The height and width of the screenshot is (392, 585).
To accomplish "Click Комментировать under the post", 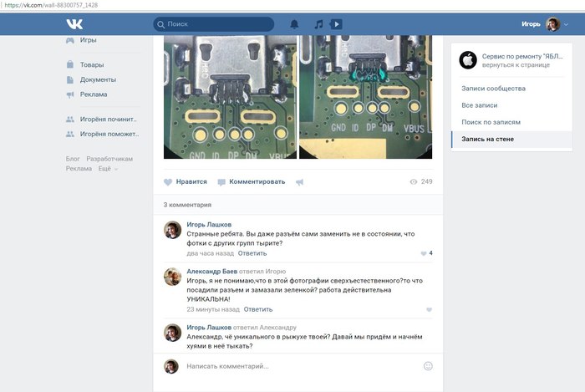I will coord(251,181).
